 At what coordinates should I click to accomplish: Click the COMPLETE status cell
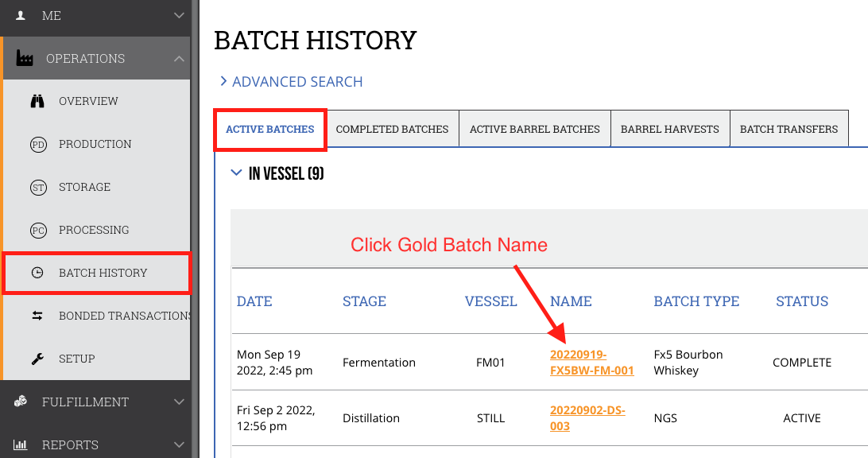(802, 363)
